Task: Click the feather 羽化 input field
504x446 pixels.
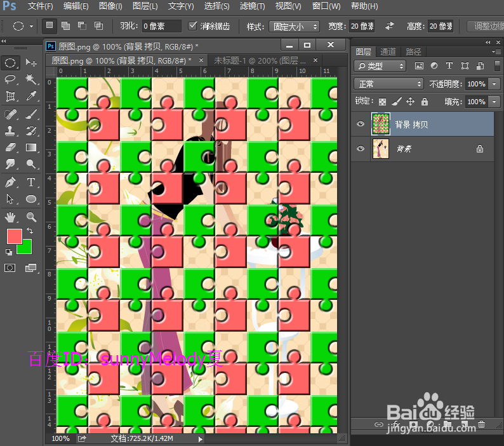Action: pos(162,26)
